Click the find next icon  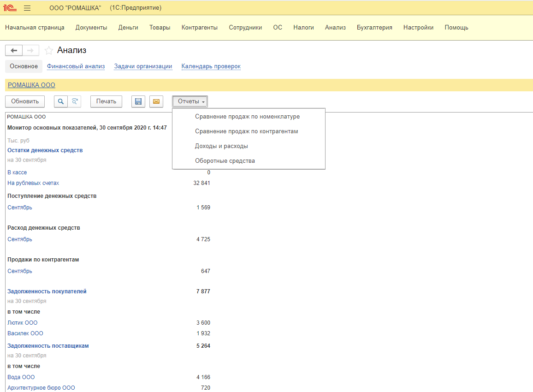click(x=74, y=101)
